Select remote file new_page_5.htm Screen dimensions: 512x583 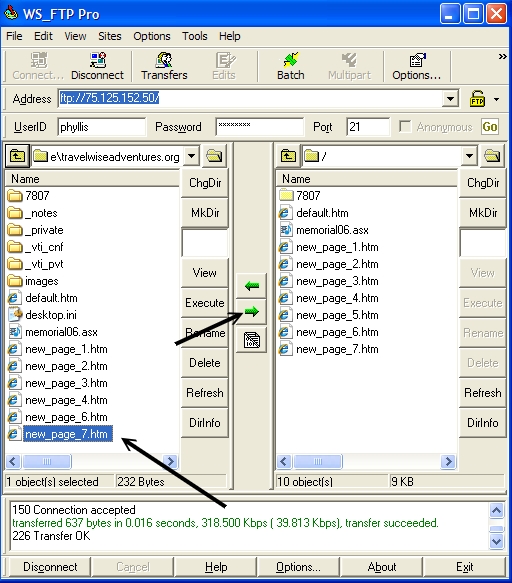pyautogui.click(x=329, y=315)
